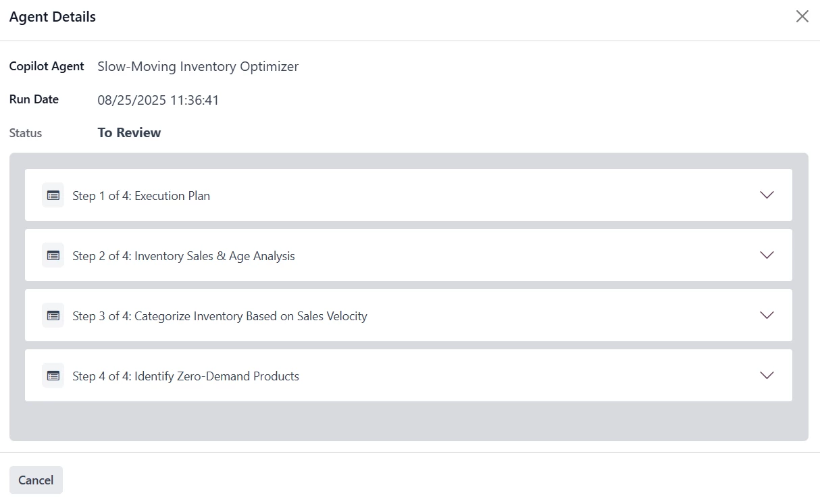Image resolution: width=820 pixels, height=504 pixels.
Task: Click the 'To Review' status value
Action: click(129, 132)
